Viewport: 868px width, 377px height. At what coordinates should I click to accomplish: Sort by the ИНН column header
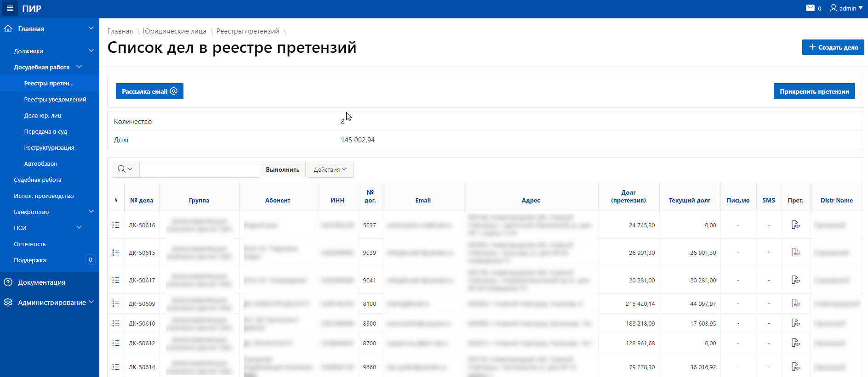pos(337,200)
